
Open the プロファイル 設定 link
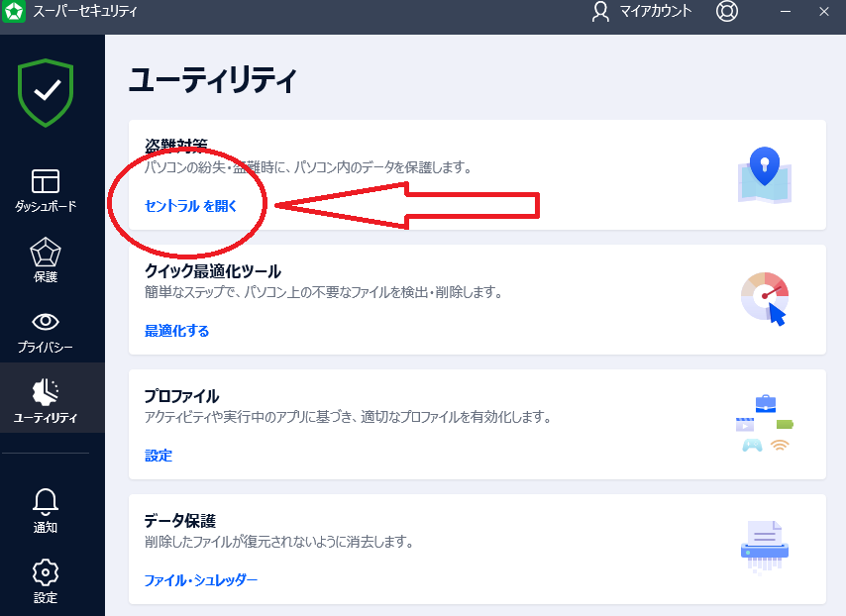tap(159, 456)
